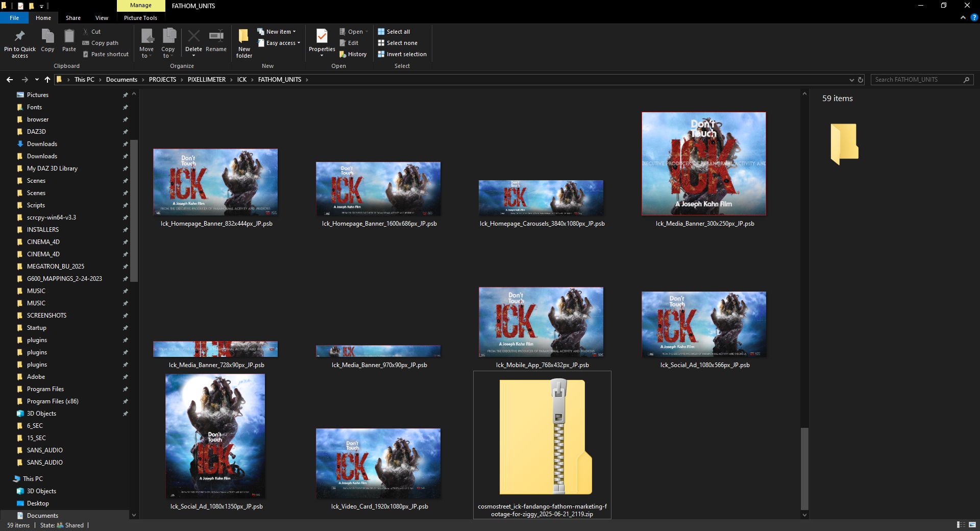Click Paste shortcut command
This screenshot has height=531, width=980.
pyautogui.click(x=106, y=54)
